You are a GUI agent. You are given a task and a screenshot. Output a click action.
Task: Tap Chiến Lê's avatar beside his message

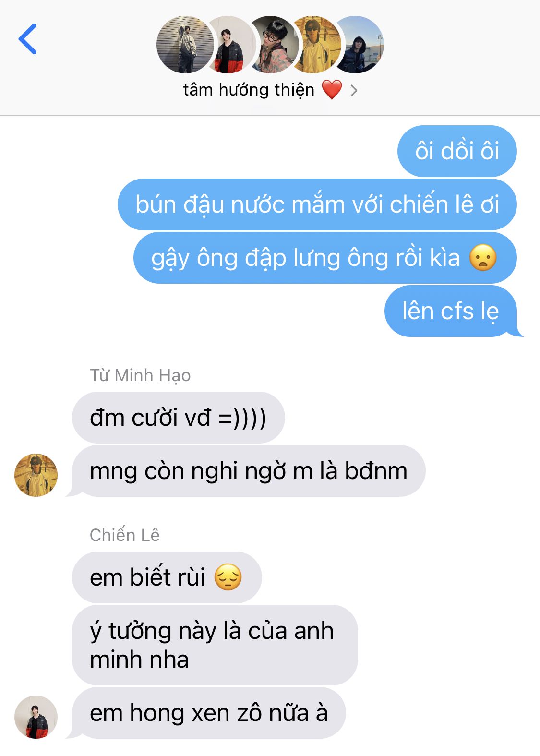[36, 717]
